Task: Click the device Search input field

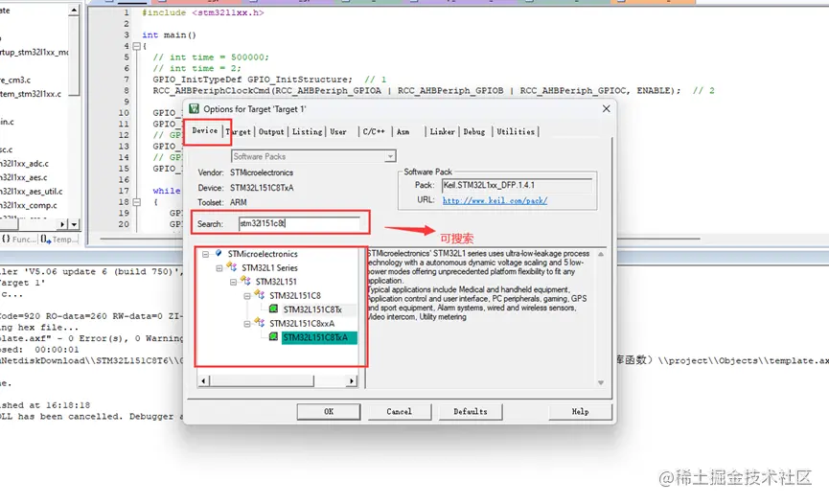Action: [299, 223]
